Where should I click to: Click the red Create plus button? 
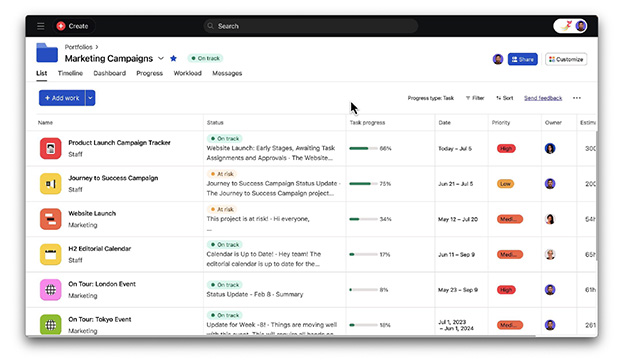pyautogui.click(x=61, y=26)
